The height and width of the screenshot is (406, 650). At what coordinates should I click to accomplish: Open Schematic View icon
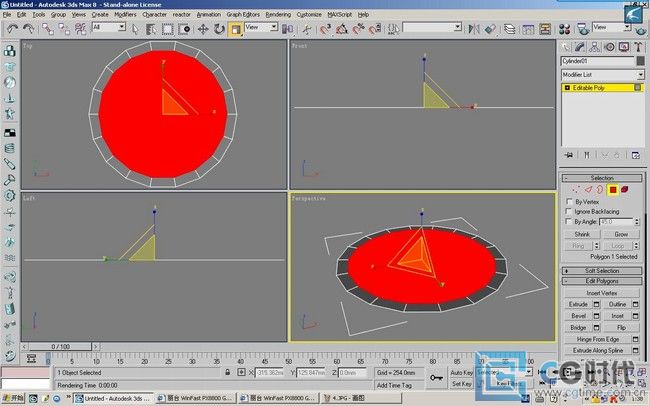click(x=545, y=29)
